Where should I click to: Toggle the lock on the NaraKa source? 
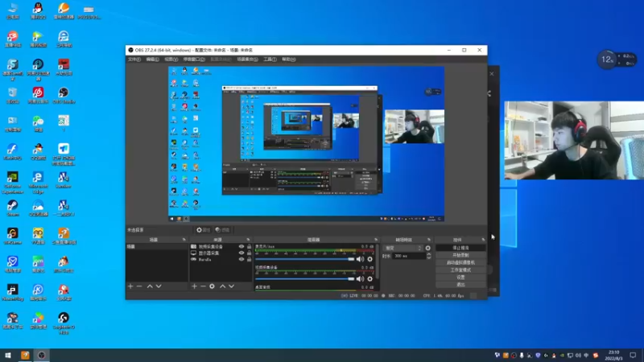249,259
